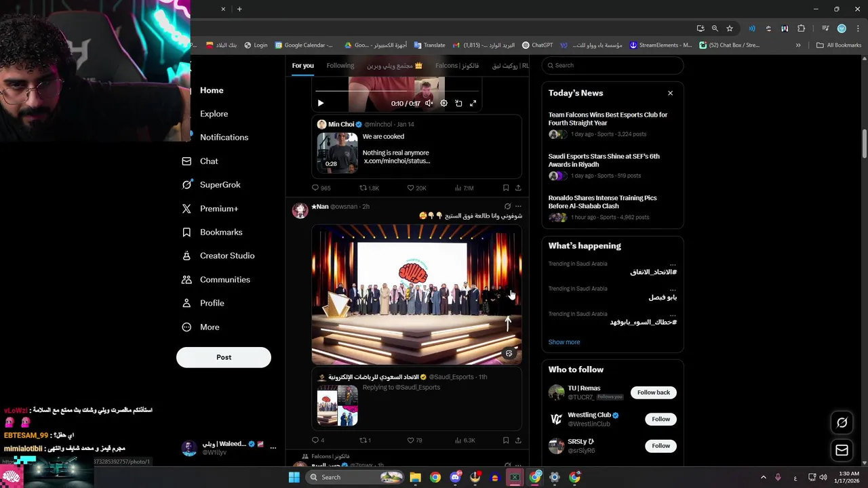Click the edit-image icon on stage photo
Image resolution: width=868 pixels, height=488 pixels.
[x=509, y=353]
